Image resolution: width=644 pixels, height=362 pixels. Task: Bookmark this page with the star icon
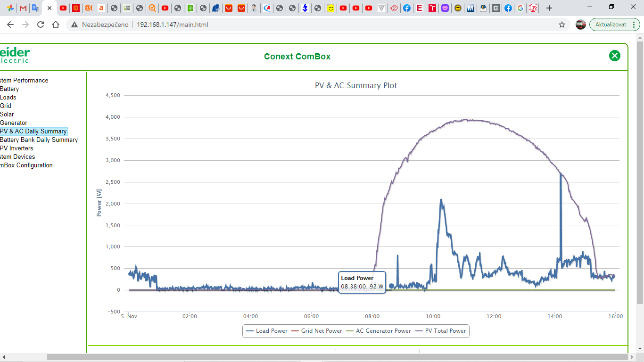(561, 25)
